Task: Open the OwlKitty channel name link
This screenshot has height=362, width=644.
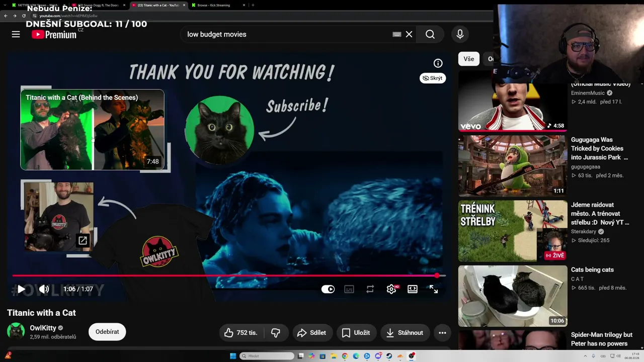Action: (x=43, y=328)
